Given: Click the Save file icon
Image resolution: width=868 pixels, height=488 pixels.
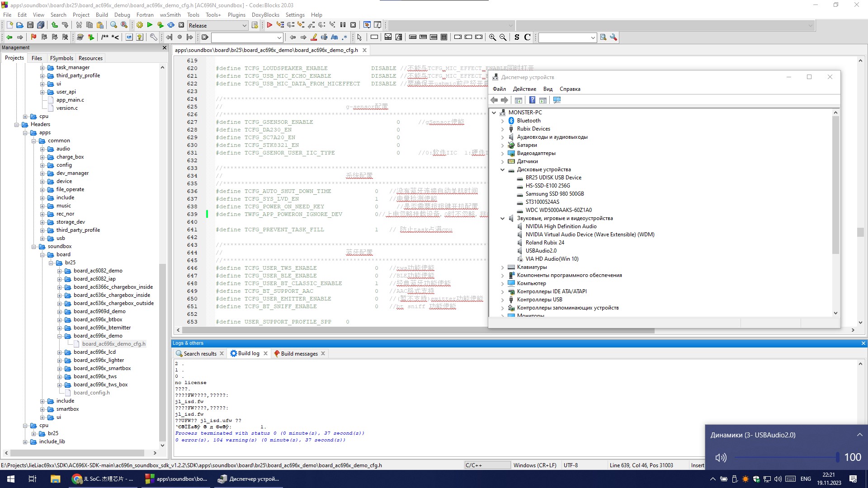Looking at the screenshot, I should 30,25.
